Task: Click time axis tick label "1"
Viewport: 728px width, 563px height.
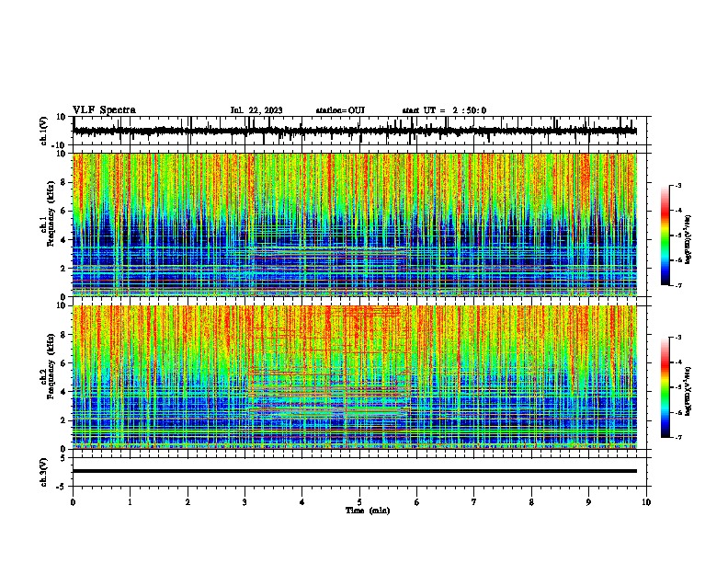Action: tap(130, 502)
